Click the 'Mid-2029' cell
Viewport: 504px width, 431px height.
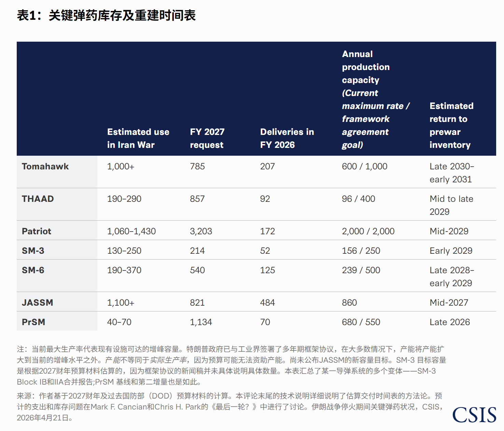coord(449,231)
